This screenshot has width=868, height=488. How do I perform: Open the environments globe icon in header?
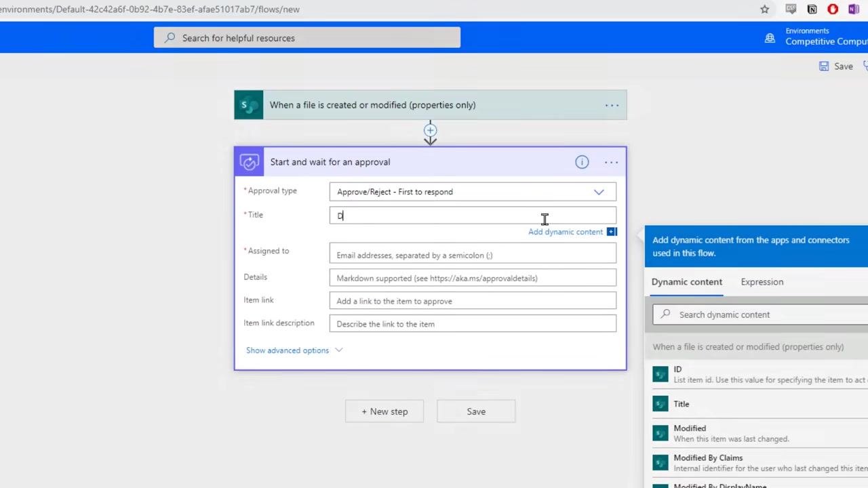[770, 39]
